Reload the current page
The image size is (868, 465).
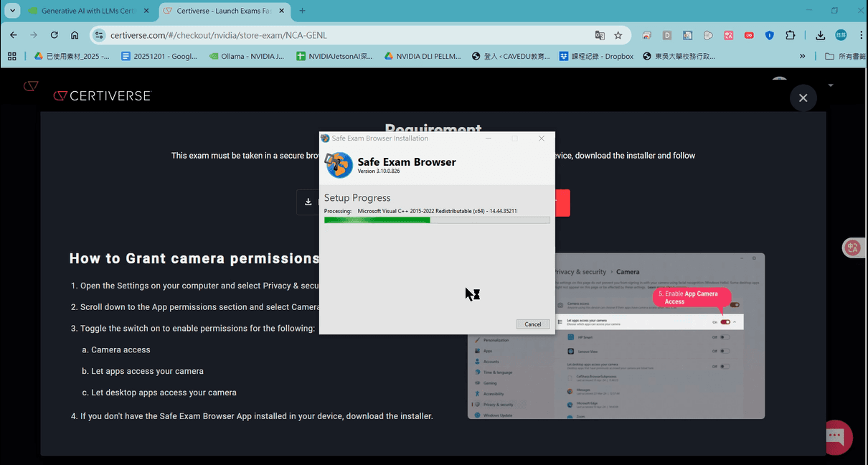55,34
